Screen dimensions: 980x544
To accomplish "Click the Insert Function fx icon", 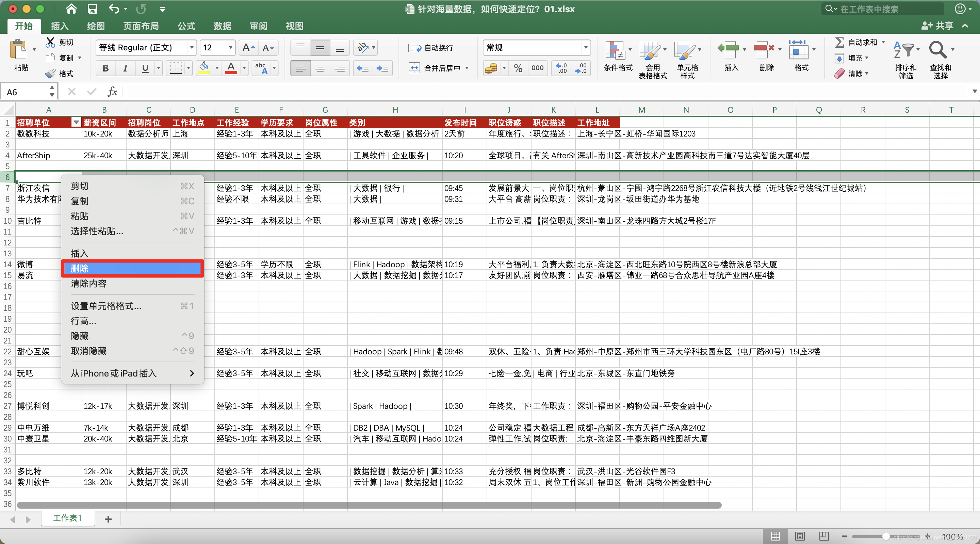I will (x=112, y=92).
